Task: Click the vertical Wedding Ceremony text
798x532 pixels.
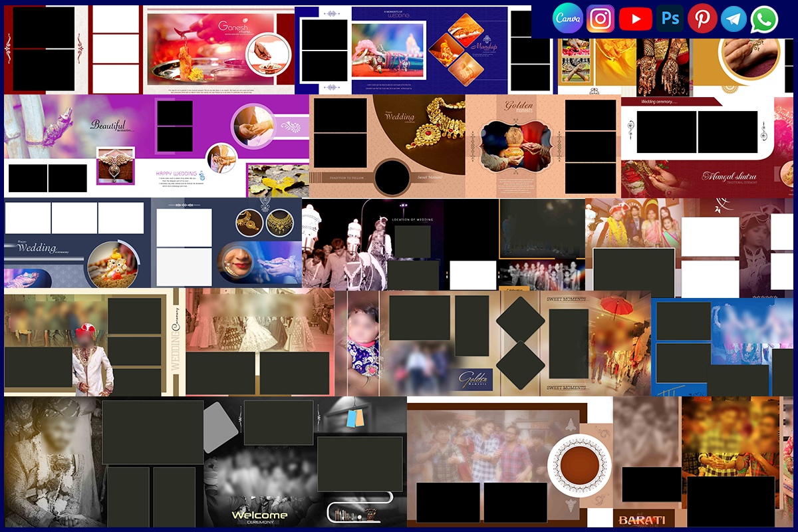Action: 176,339
